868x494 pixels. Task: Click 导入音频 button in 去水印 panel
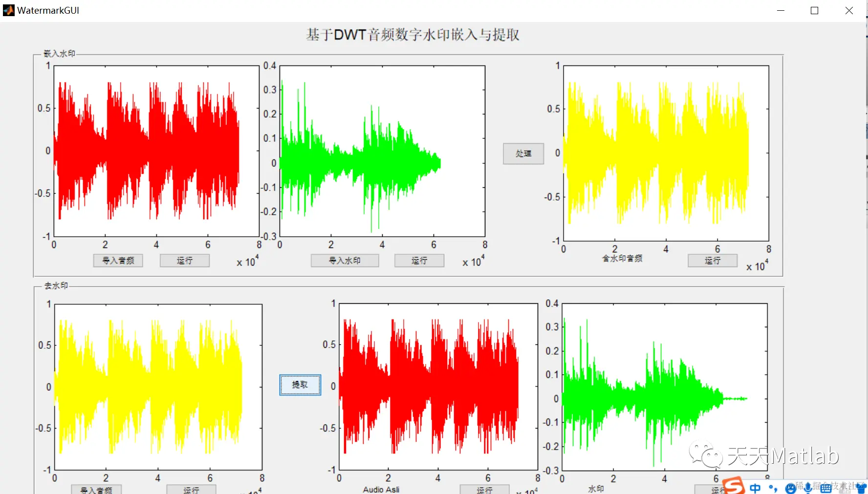click(x=96, y=489)
